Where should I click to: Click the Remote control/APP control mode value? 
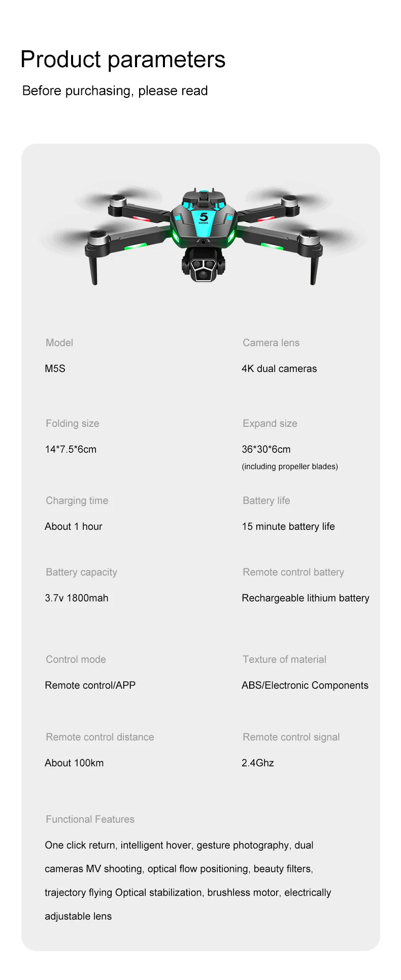90,685
